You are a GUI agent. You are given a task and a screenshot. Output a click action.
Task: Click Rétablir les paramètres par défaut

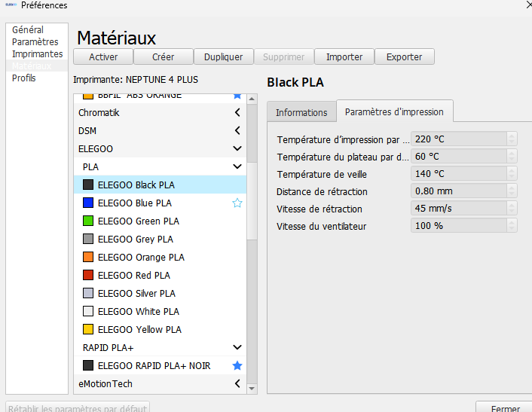click(78, 408)
